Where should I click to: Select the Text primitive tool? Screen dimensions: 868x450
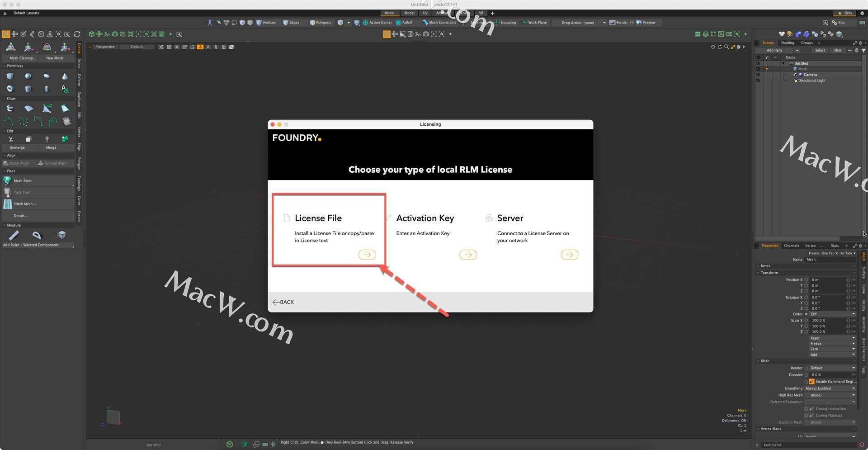point(65,89)
